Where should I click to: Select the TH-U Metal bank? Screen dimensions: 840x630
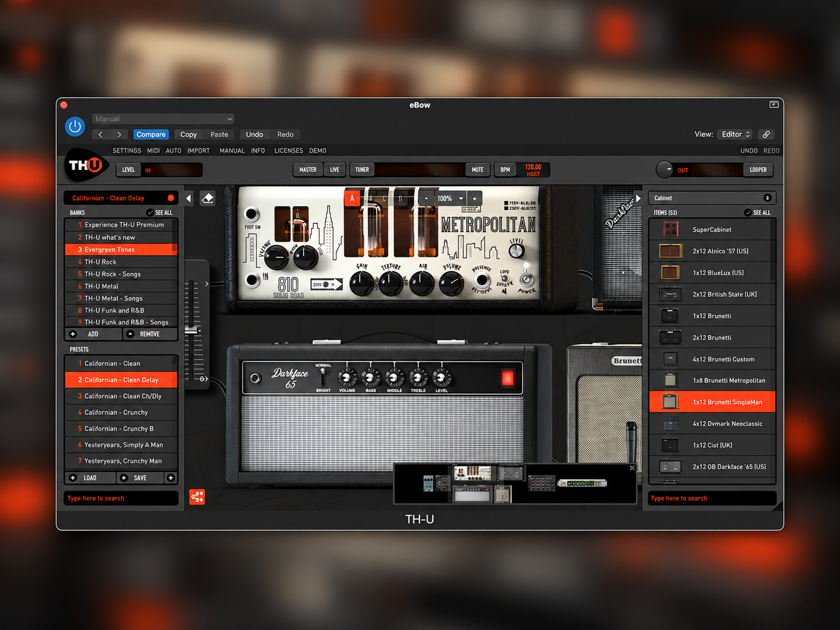tap(121, 286)
